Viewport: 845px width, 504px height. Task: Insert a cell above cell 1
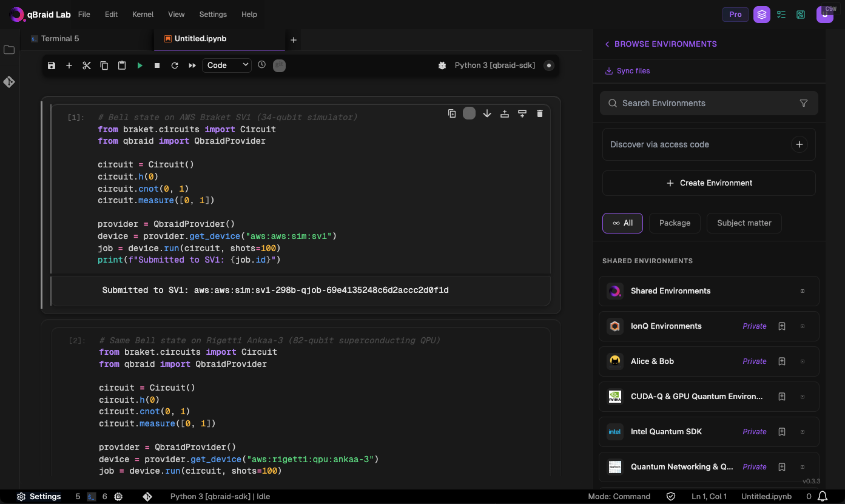click(505, 113)
